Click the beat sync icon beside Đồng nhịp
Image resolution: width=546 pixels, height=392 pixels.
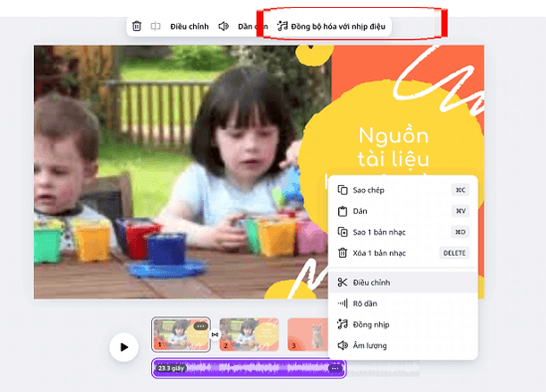point(342,324)
